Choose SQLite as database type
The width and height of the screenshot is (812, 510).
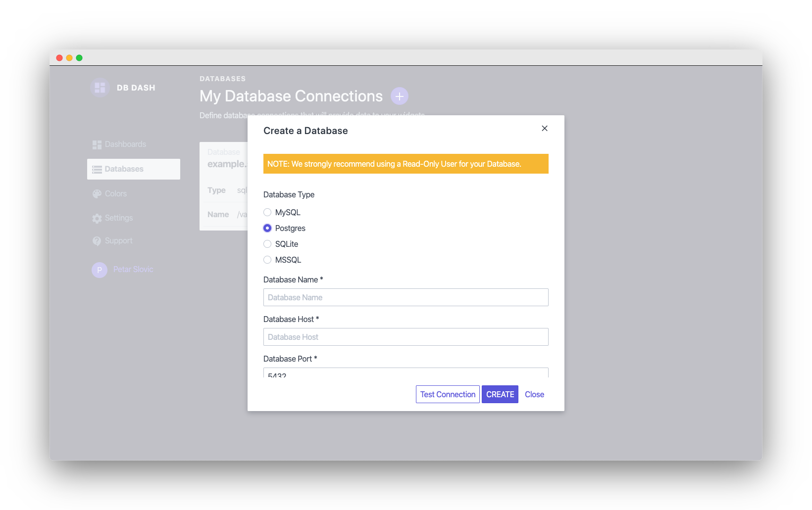267,244
